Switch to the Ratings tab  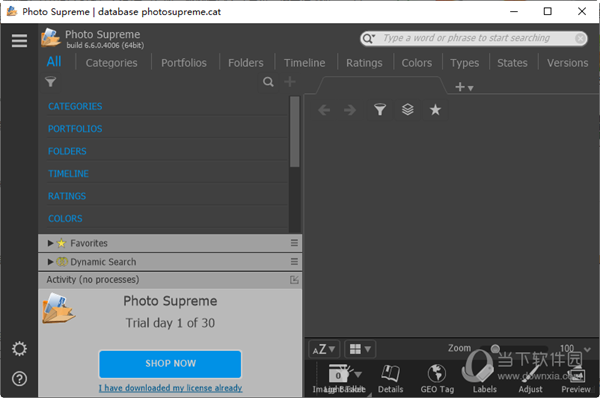pos(364,63)
